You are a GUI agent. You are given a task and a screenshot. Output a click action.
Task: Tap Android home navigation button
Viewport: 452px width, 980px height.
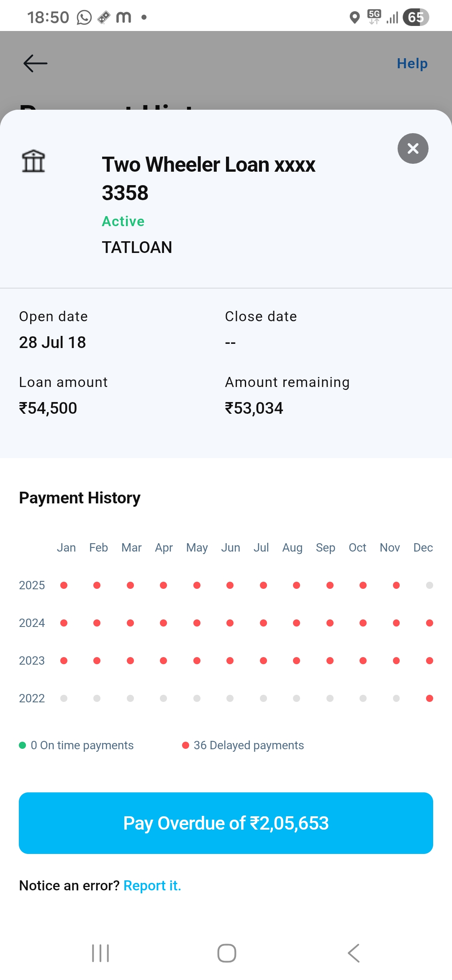(226, 953)
